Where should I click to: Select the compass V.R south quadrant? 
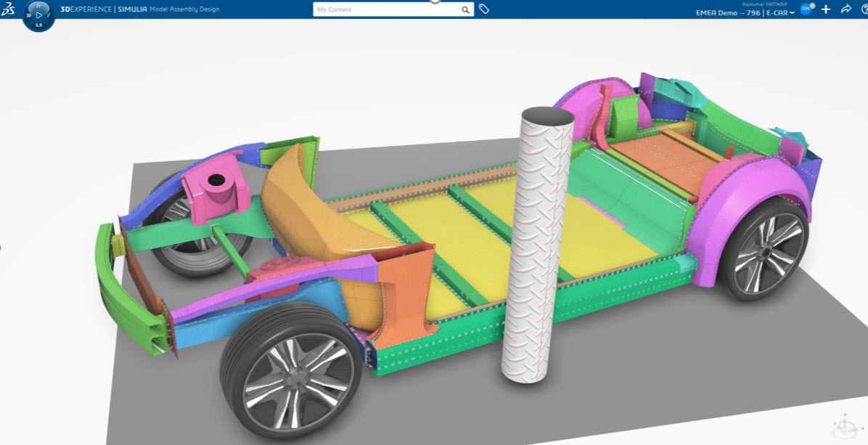pos(39,25)
